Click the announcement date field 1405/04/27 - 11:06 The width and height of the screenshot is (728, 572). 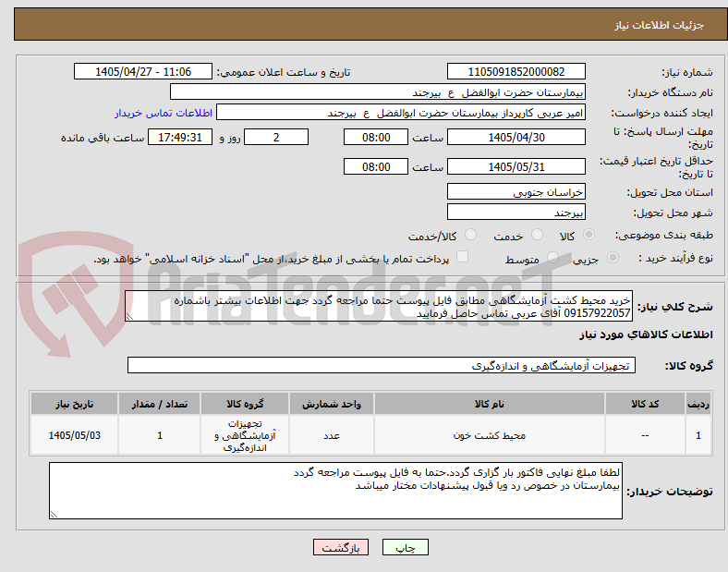pyautogui.click(x=143, y=71)
